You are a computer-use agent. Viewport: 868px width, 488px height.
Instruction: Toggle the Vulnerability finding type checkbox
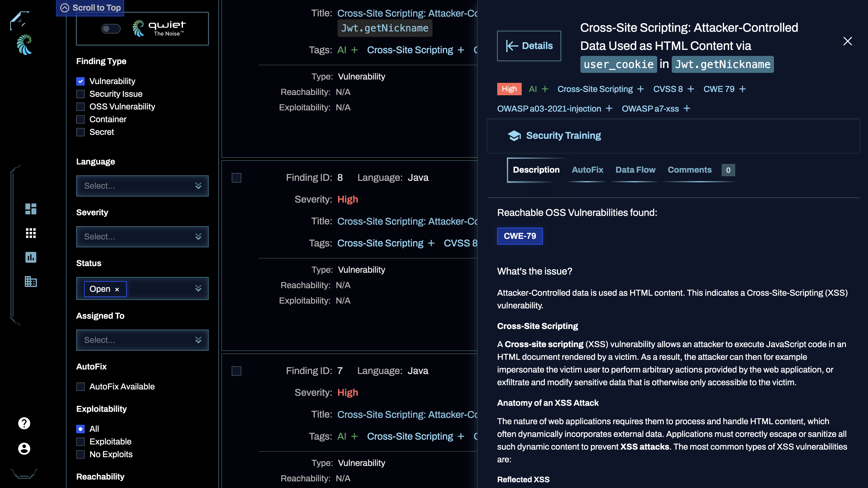(80, 81)
